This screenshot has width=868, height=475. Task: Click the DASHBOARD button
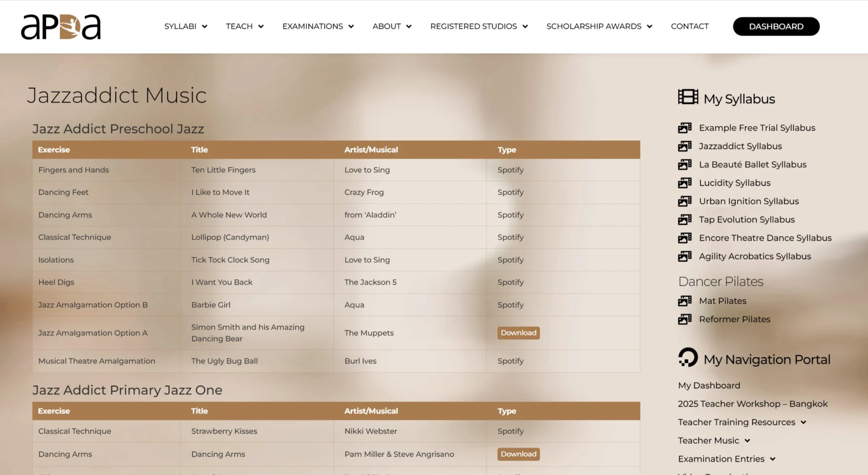click(776, 26)
